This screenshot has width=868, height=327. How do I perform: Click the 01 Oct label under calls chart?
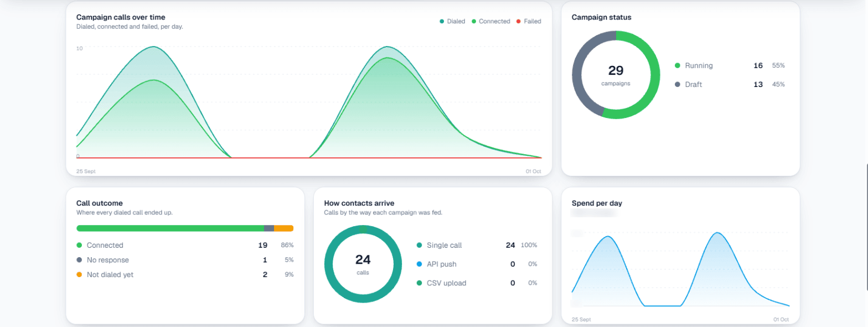tap(533, 171)
